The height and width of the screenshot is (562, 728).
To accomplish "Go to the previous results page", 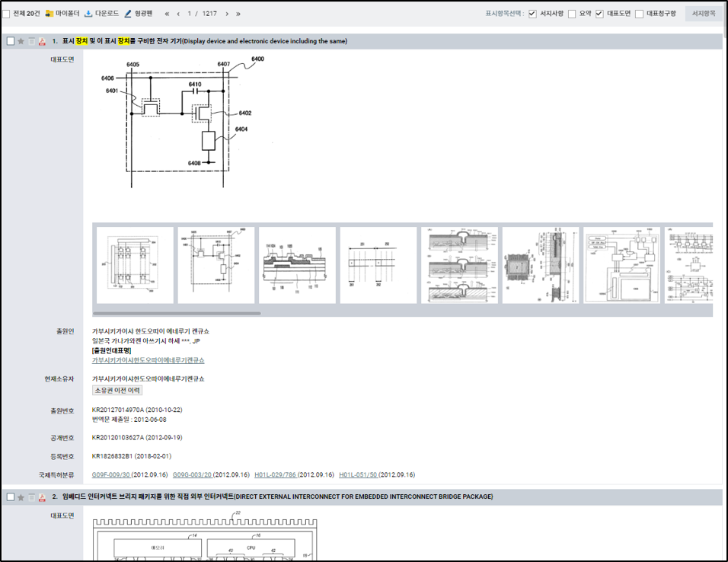I will (178, 14).
